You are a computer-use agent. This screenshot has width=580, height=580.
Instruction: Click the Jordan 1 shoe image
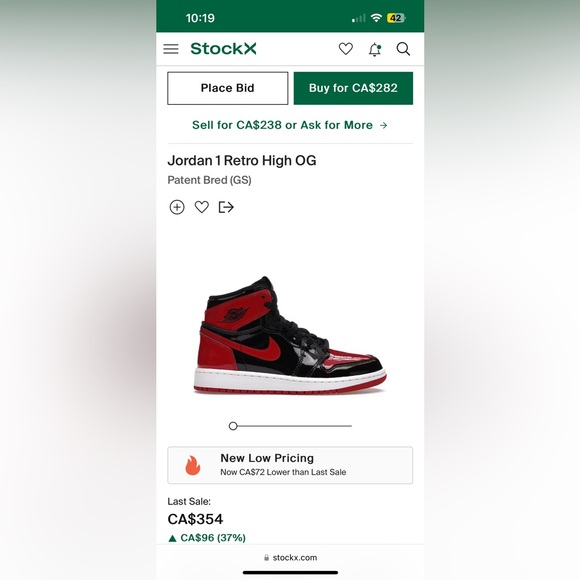pos(290,335)
